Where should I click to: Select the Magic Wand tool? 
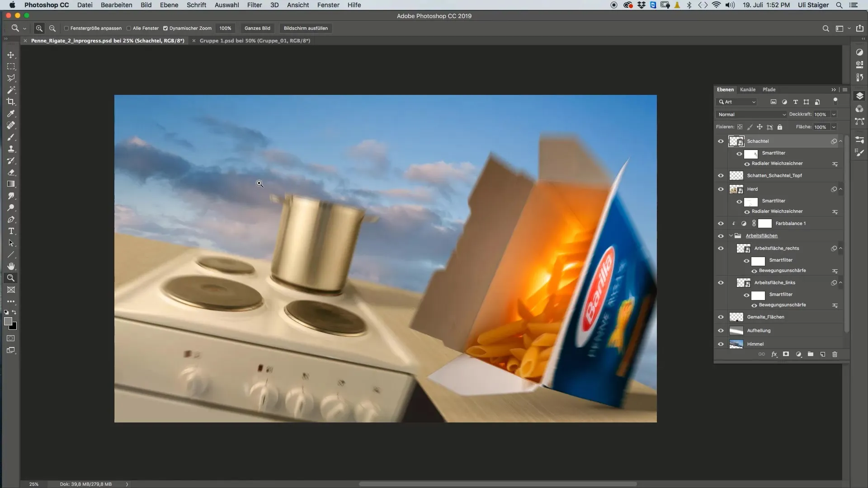point(11,90)
